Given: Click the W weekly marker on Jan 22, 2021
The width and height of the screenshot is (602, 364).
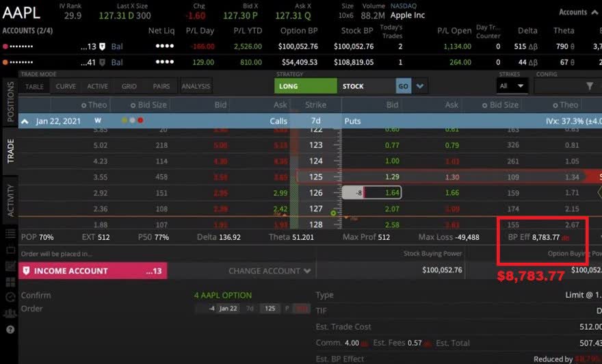Looking at the screenshot, I should point(98,120).
